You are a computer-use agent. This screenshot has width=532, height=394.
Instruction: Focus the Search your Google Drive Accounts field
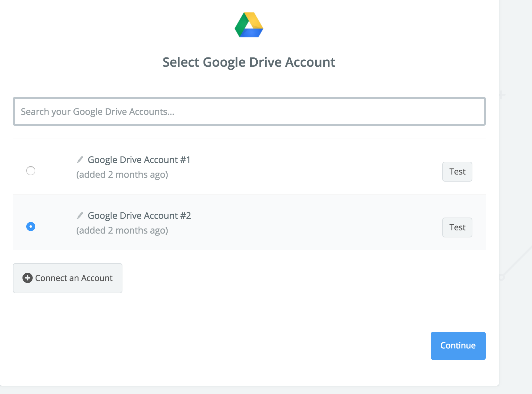pyautogui.click(x=249, y=112)
